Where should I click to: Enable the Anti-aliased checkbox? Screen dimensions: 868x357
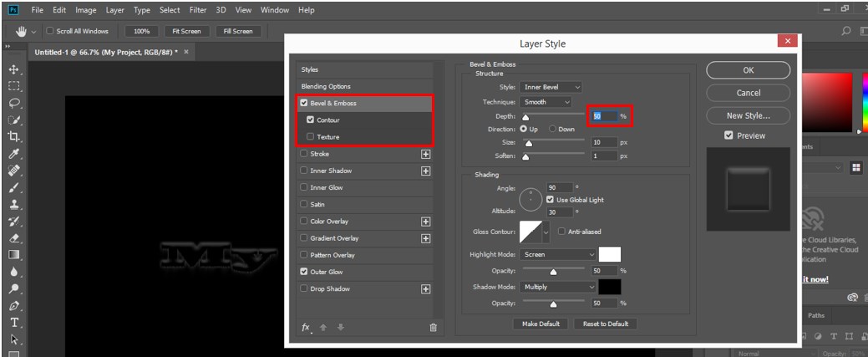click(x=562, y=231)
